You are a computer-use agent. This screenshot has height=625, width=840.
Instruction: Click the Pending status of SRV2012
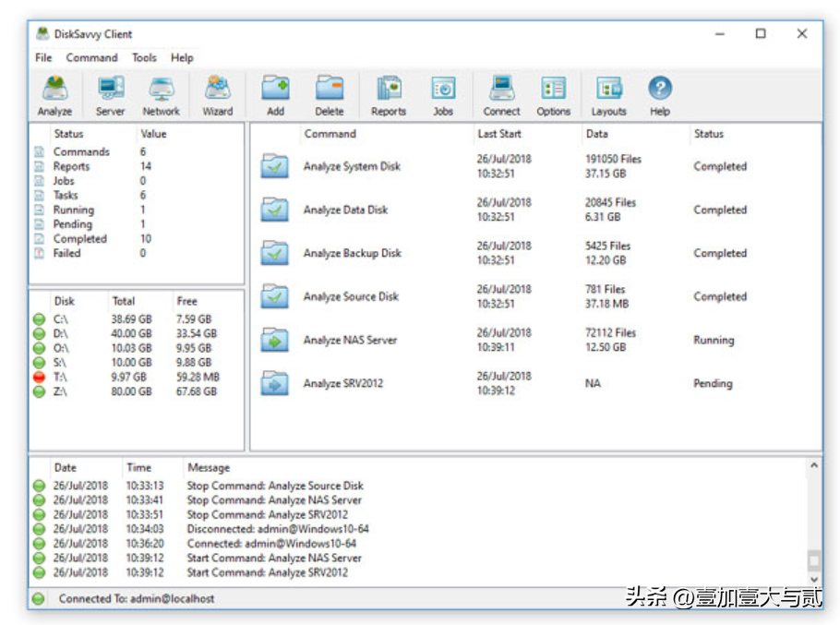click(713, 383)
